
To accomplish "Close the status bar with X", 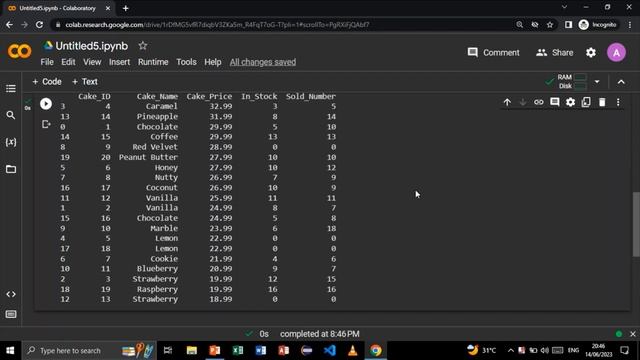I will (633, 334).
